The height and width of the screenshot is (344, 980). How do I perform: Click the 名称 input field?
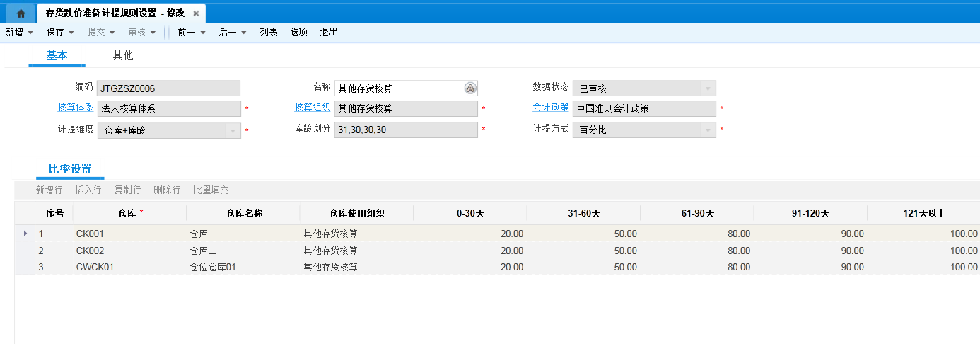coord(398,88)
